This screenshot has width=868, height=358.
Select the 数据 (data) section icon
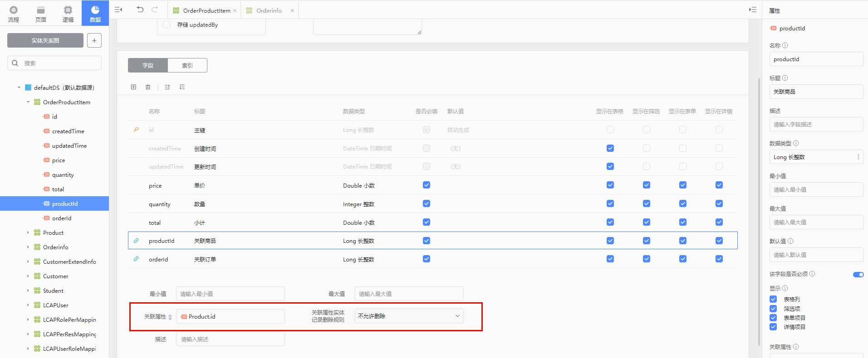coord(95,13)
